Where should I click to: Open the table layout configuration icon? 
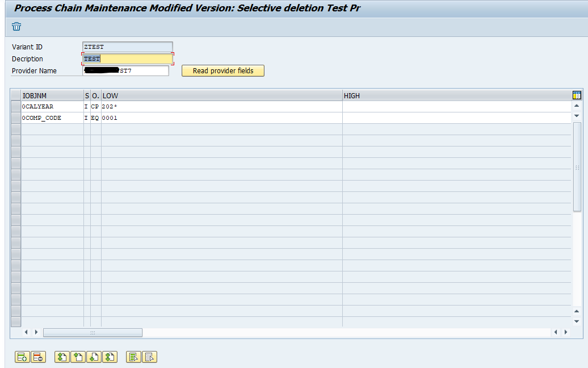[577, 95]
